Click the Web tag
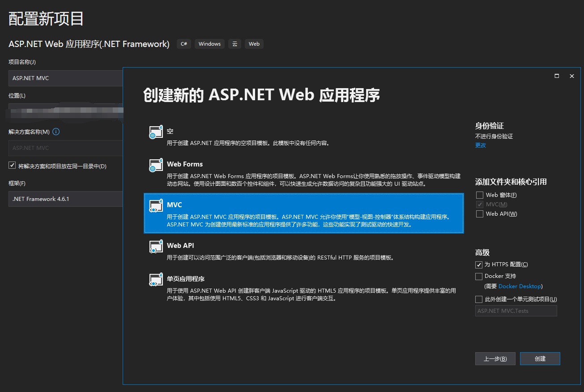The image size is (584, 392). click(254, 44)
